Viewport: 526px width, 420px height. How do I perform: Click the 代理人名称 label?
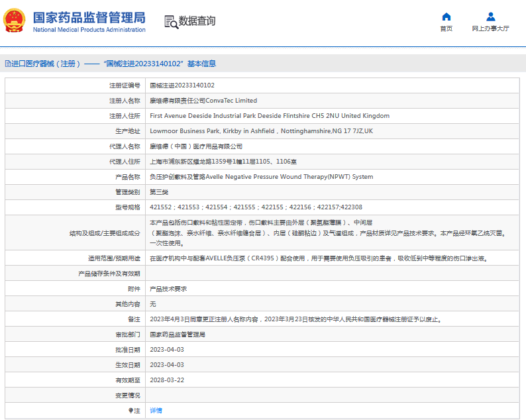(x=125, y=146)
